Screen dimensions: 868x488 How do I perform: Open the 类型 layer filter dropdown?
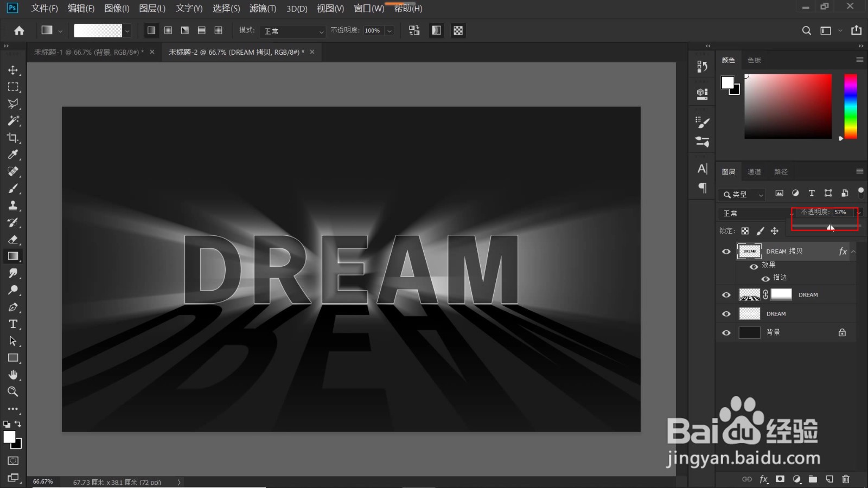click(x=742, y=194)
